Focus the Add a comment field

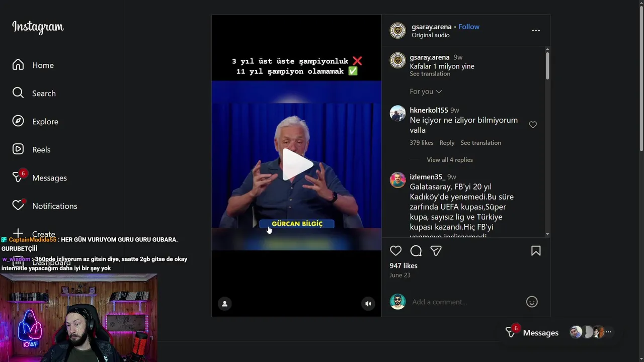tap(465, 302)
